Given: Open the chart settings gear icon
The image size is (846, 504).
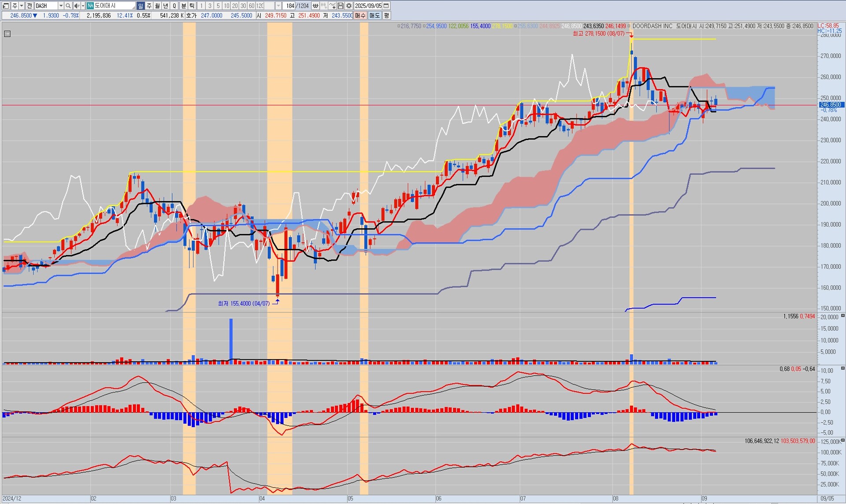Looking at the screenshot, I should pos(349,6).
